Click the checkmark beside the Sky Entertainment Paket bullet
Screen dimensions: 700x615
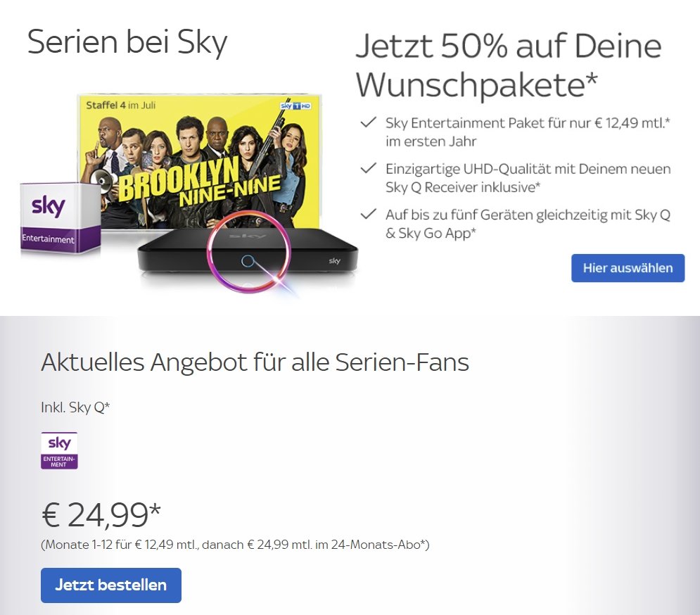[368, 121]
